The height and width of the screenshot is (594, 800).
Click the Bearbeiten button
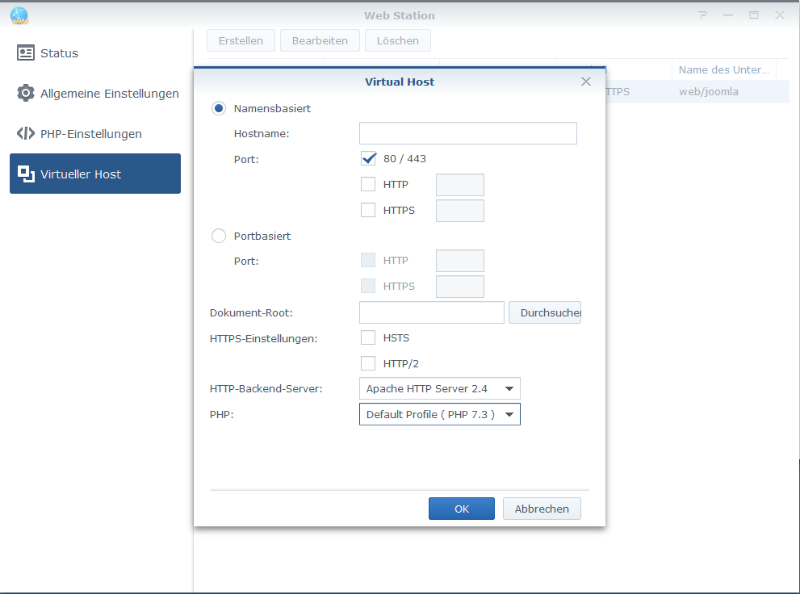tap(320, 41)
